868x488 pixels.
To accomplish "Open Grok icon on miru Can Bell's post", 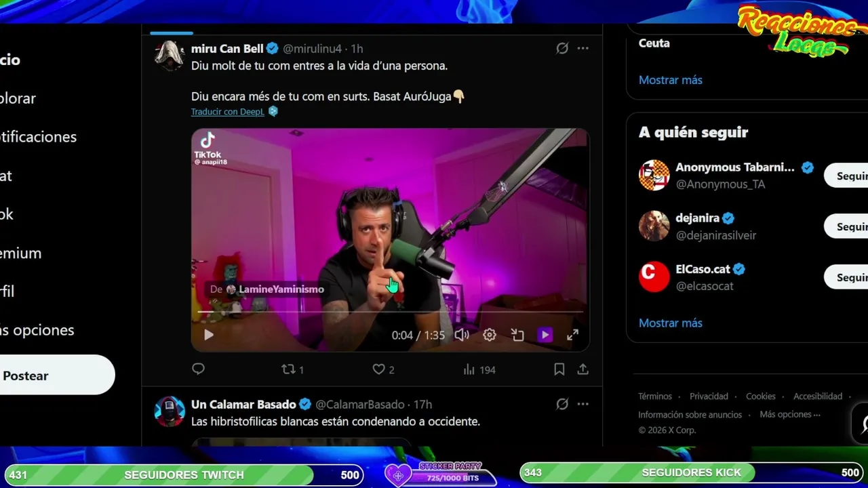I will coord(562,48).
